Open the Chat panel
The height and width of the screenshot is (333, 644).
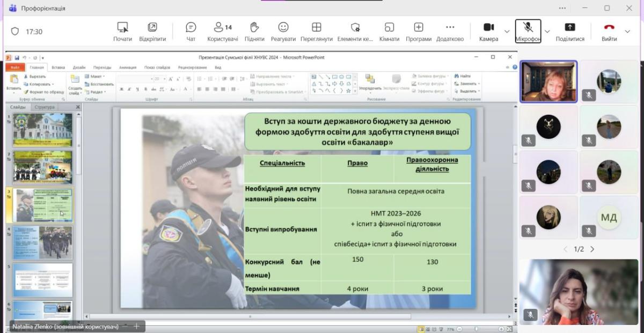coord(191,32)
